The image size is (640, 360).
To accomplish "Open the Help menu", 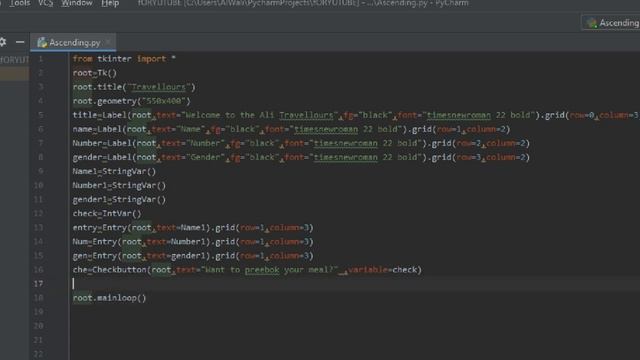I will (x=110, y=3).
